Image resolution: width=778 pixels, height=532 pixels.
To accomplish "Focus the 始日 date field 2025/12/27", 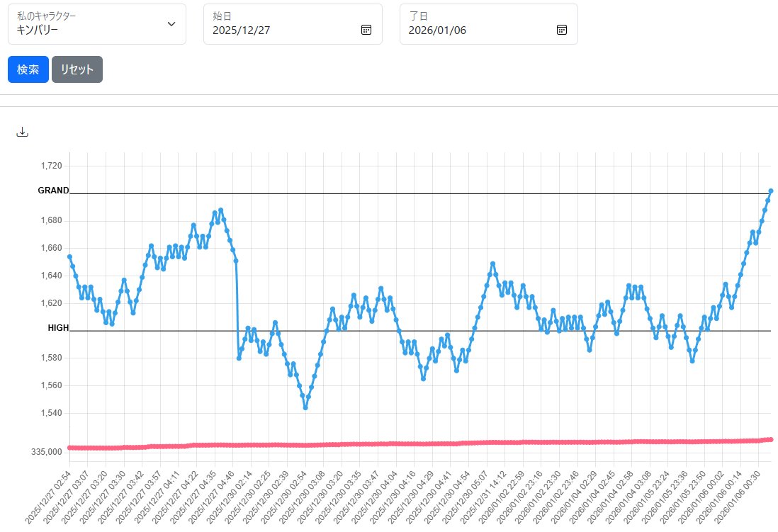I will pyautogui.click(x=293, y=24).
